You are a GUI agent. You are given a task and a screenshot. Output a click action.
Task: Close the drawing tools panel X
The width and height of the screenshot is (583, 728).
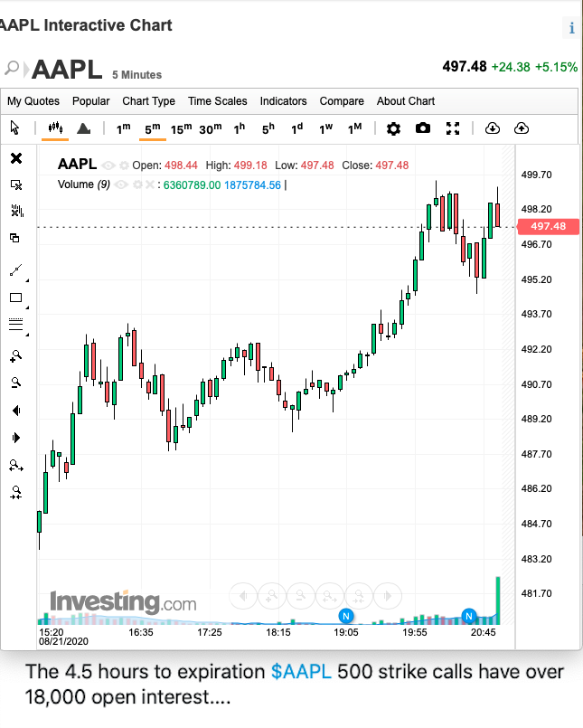coord(16,158)
